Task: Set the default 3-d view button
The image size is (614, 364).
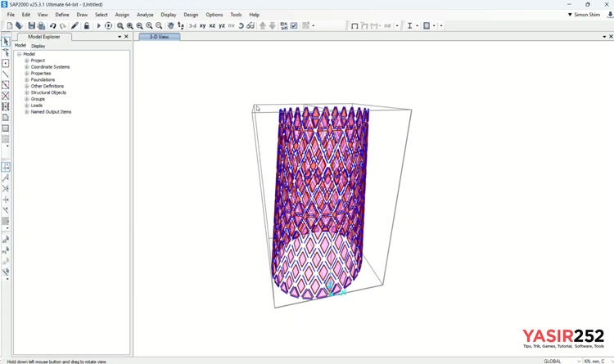Action: coord(192,26)
